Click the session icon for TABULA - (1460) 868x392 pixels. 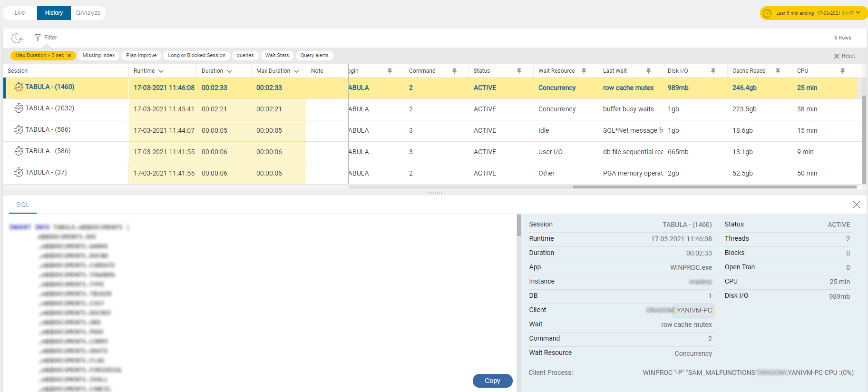point(19,87)
